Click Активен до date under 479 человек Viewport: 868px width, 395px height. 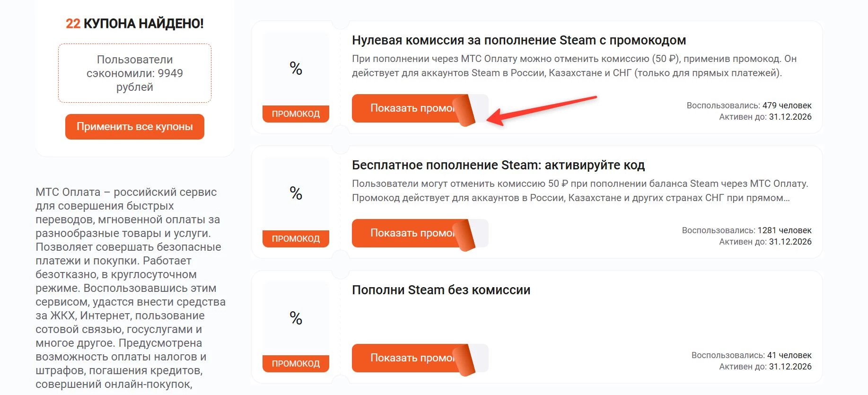[x=765, y=117]
